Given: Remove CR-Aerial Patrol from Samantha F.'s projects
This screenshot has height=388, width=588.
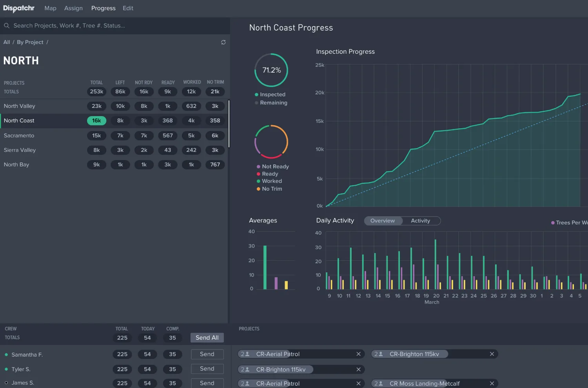Looking at the screenshot, I should click(358, 354).
